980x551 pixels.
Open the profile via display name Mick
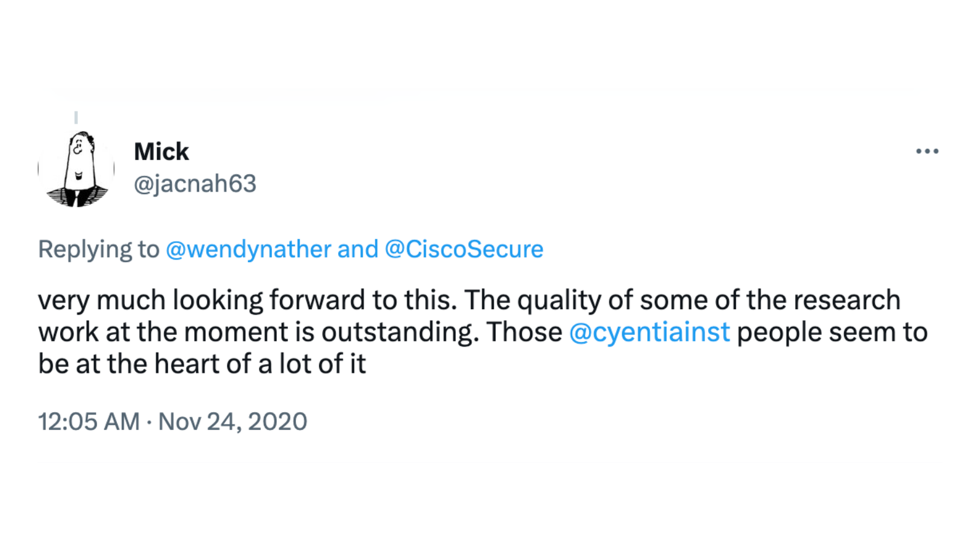coord(161,152)
